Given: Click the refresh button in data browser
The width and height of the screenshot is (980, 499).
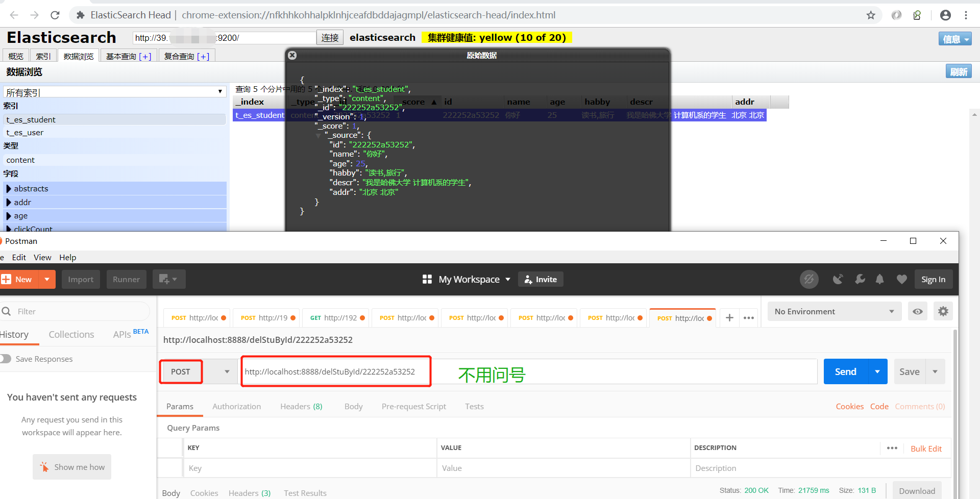Looking at the screenshot, I should click(x=959, y=72).
